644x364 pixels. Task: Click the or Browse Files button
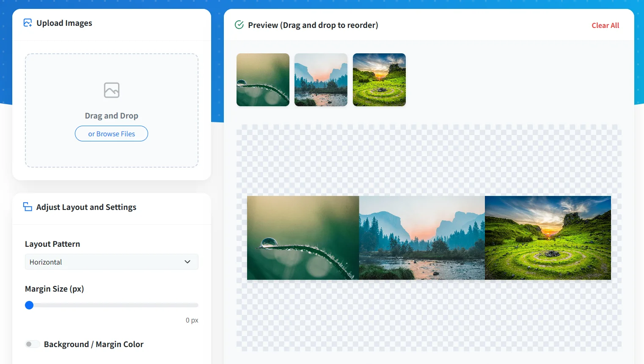tap(112, 134)
